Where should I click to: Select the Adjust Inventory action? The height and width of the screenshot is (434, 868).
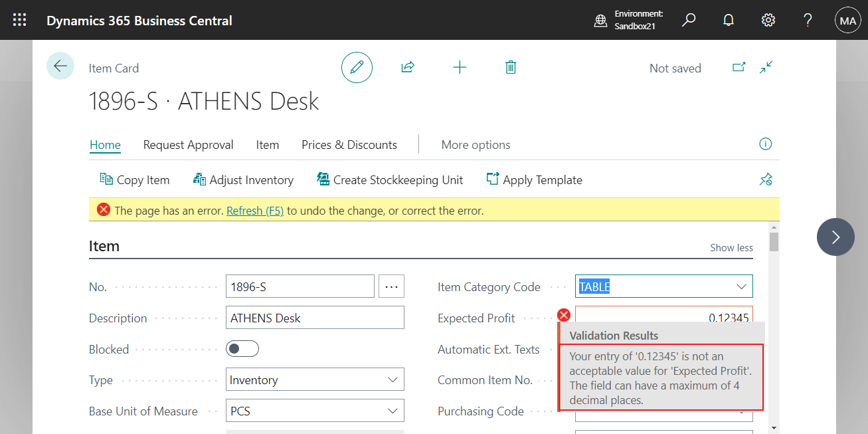coord(243,179)
